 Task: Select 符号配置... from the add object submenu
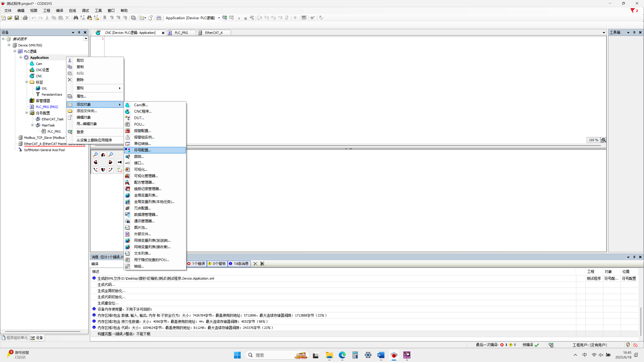(142, 150)
